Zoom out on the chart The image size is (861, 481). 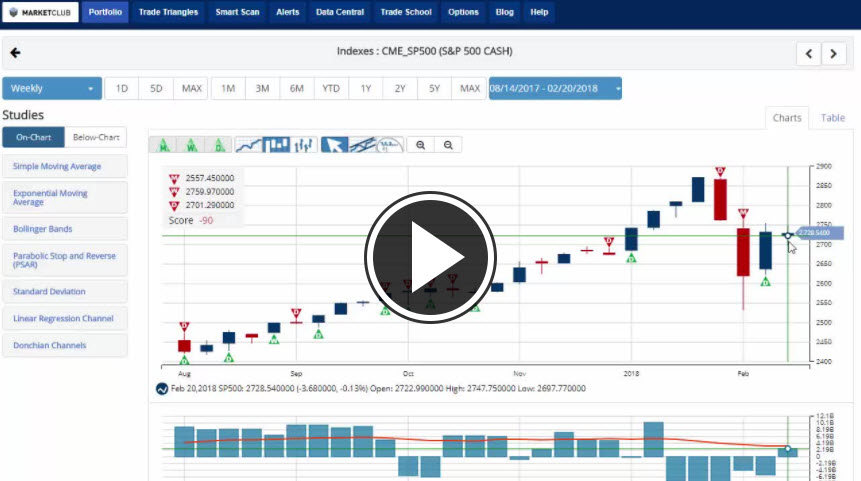pos(448,145)
